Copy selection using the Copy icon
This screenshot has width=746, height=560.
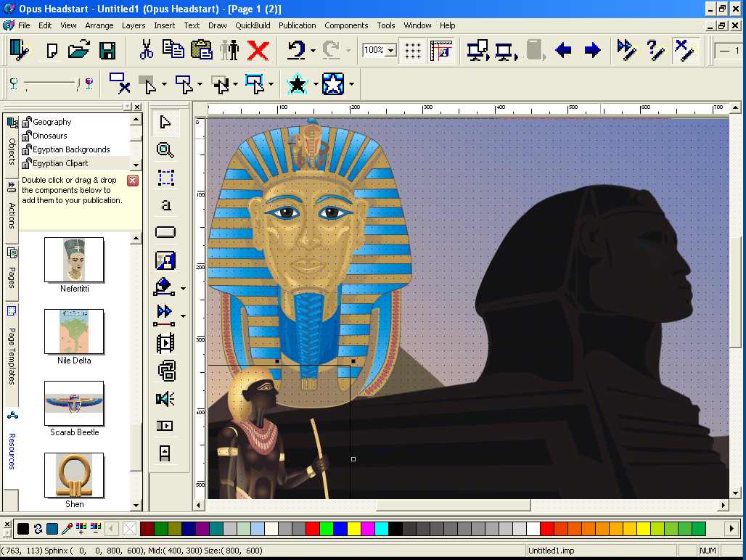[x=173, y=49]
